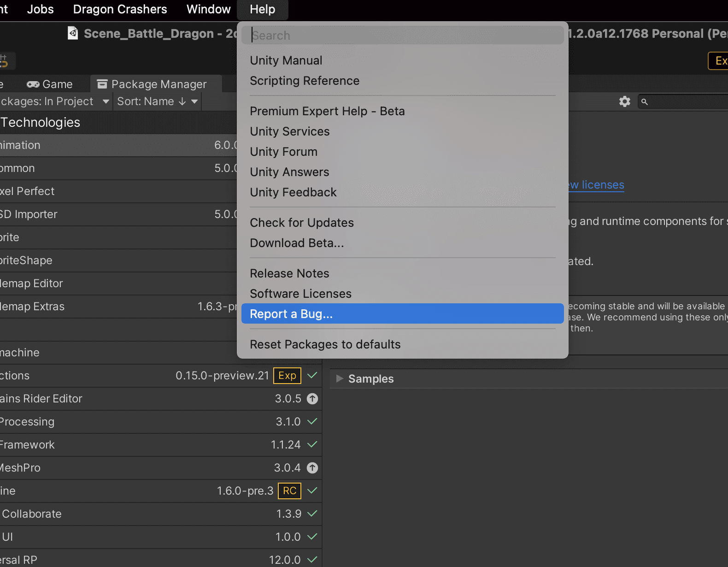The height and width of the screenshot is (567, 728).
Task: Select the SD Importer package row
Action: click(118, 214)
